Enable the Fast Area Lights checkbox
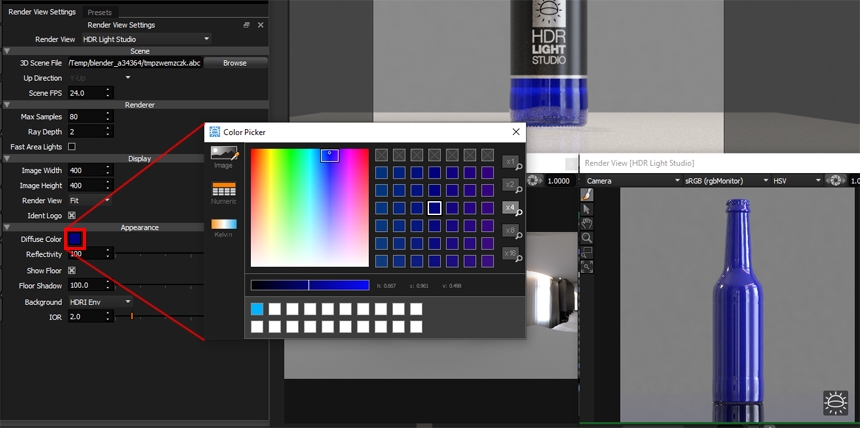 (71, 147)
